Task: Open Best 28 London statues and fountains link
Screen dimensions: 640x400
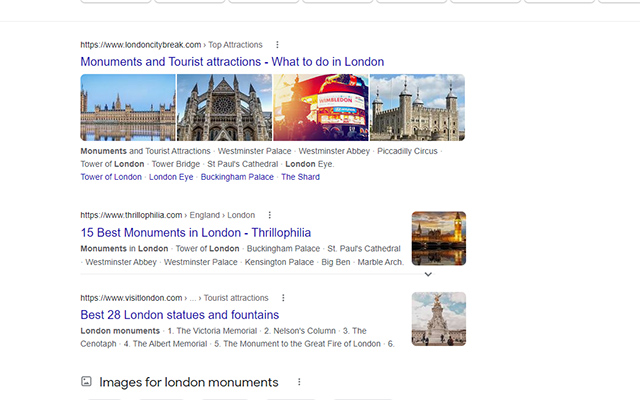Action: pos(180,315)
